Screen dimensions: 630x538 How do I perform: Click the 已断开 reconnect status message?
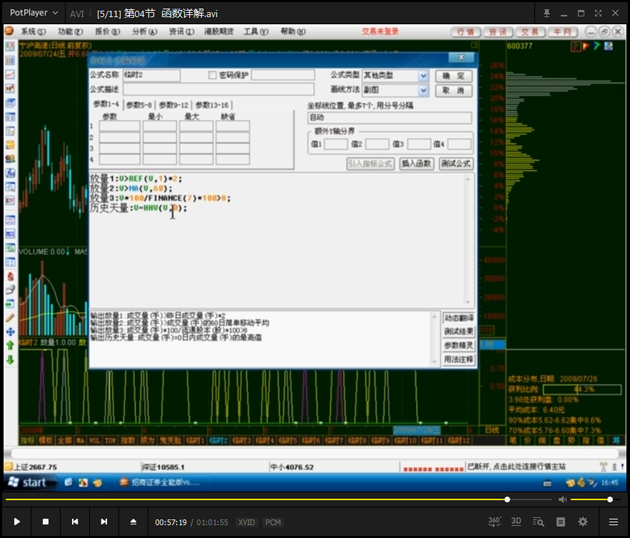click(516, 466)
